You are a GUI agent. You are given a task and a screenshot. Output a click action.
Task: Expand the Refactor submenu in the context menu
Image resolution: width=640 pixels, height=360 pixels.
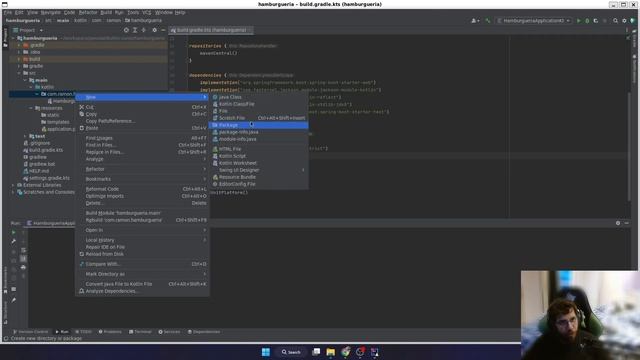[x=142, y=169]
